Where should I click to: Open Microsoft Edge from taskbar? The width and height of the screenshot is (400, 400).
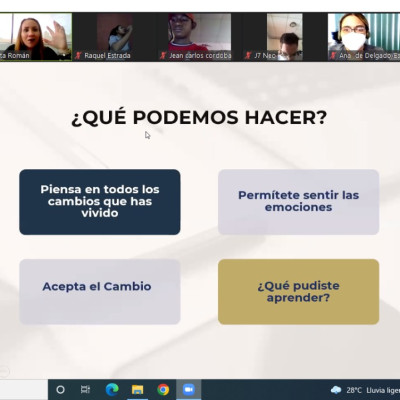[112, 389]
